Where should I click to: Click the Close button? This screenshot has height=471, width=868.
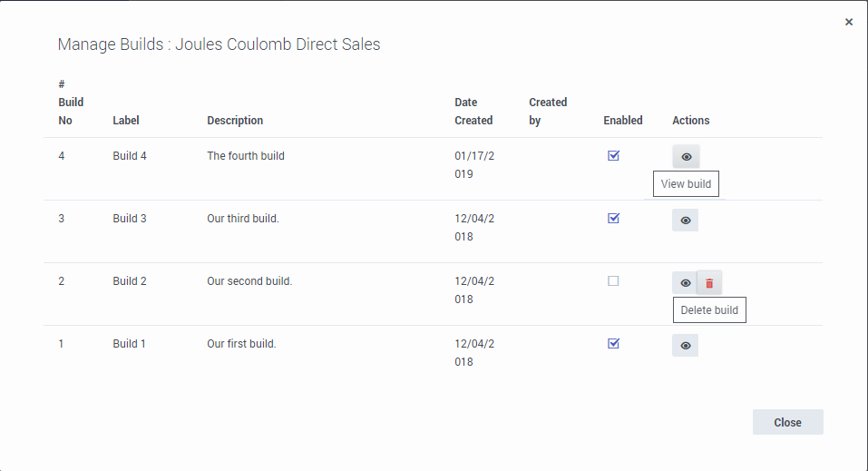[787, 422]
